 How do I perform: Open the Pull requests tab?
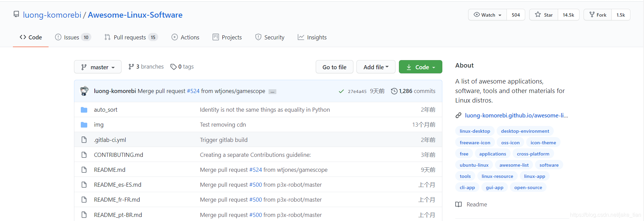point(131,37)
